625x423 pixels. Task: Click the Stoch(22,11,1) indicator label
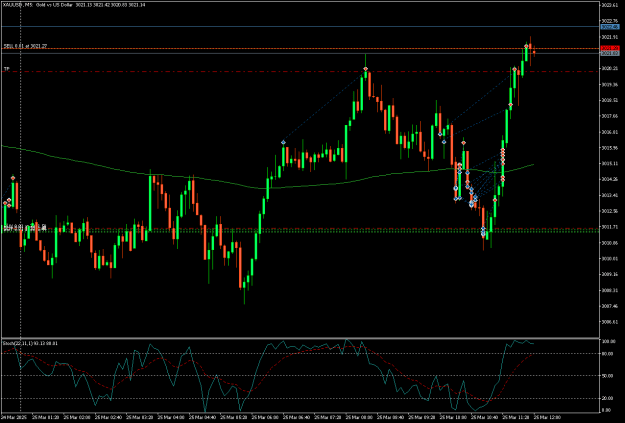coord(30,343)
